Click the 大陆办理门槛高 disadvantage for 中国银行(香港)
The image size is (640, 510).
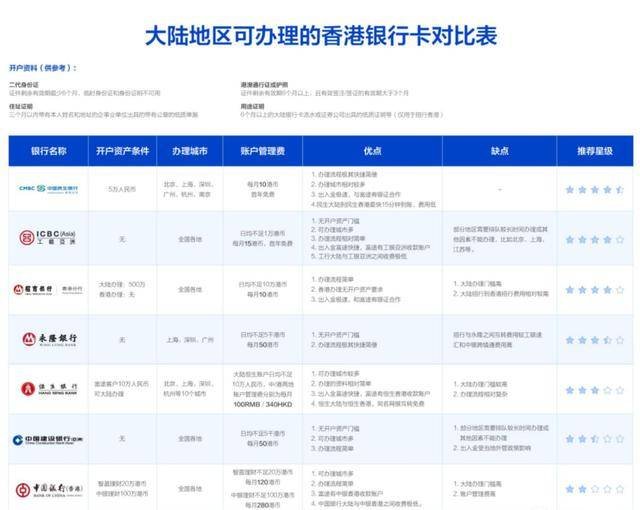click(477, 483)
